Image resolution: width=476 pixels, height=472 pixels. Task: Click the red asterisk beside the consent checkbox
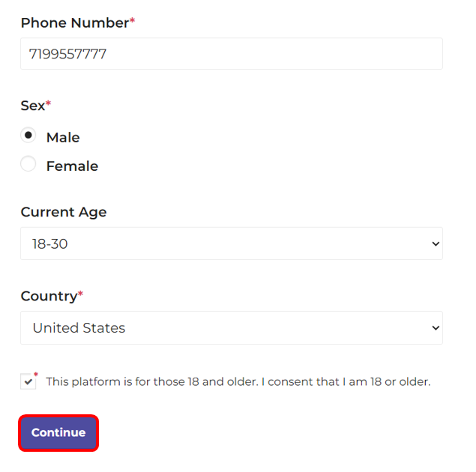[x=36, y=375]
